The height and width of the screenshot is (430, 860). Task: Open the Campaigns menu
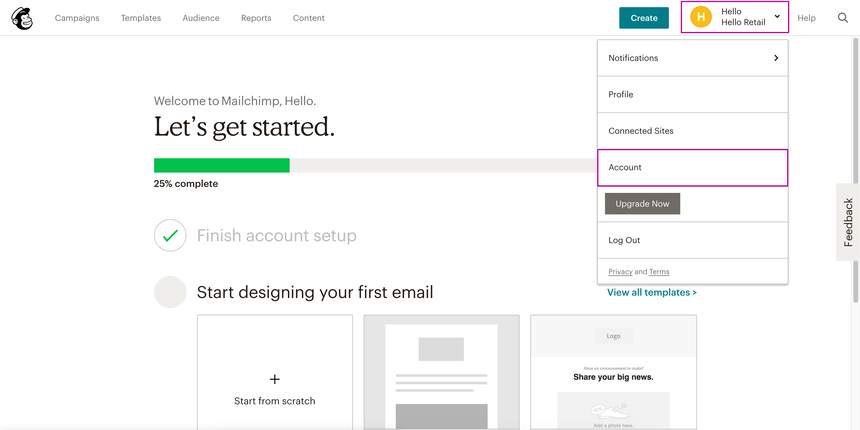tap(77, 18)
